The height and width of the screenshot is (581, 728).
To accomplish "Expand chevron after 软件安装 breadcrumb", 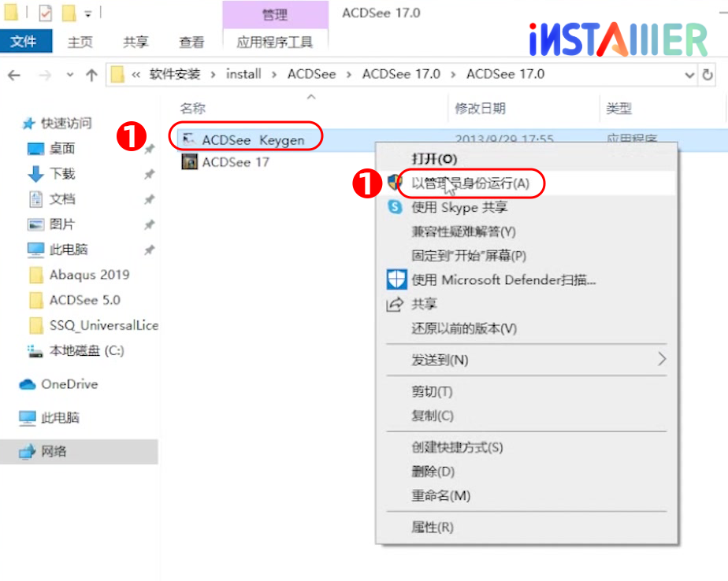I will (x=213, y=75).
